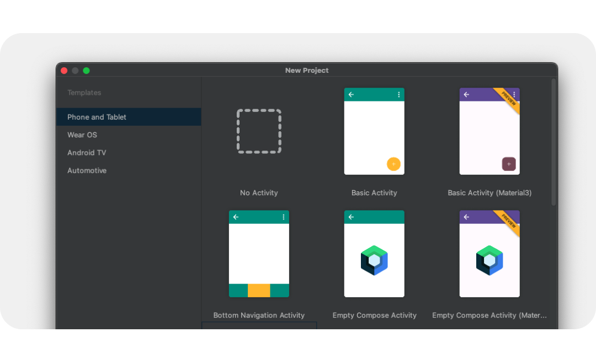Click the yellow tab in the bottom navigation bar preview
The image size is (596, 364).
coord(259,291)
